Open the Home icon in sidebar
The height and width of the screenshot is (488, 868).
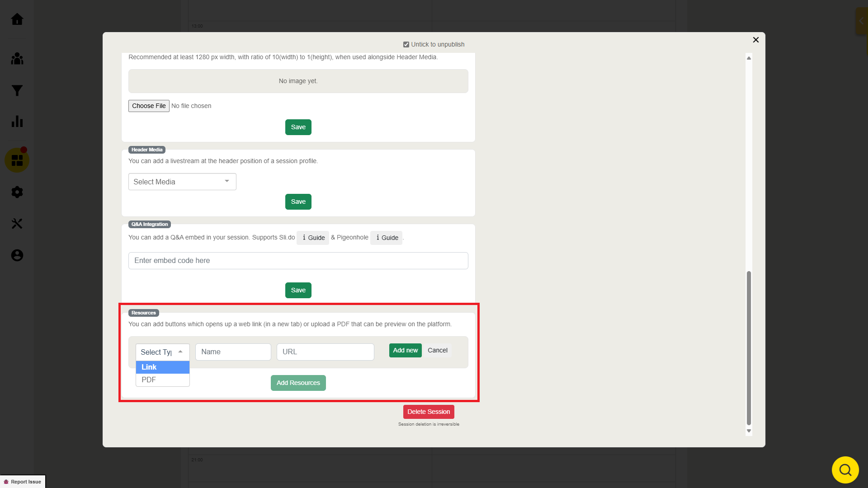click(x=17, y=19)
